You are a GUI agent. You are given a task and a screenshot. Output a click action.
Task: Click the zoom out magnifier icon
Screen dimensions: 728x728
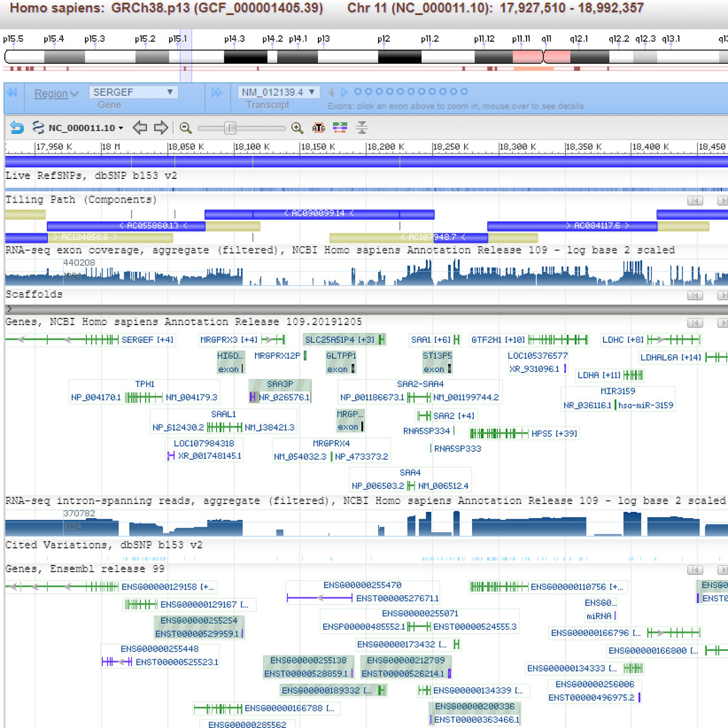pyautogui.click(x=186, y=128)
